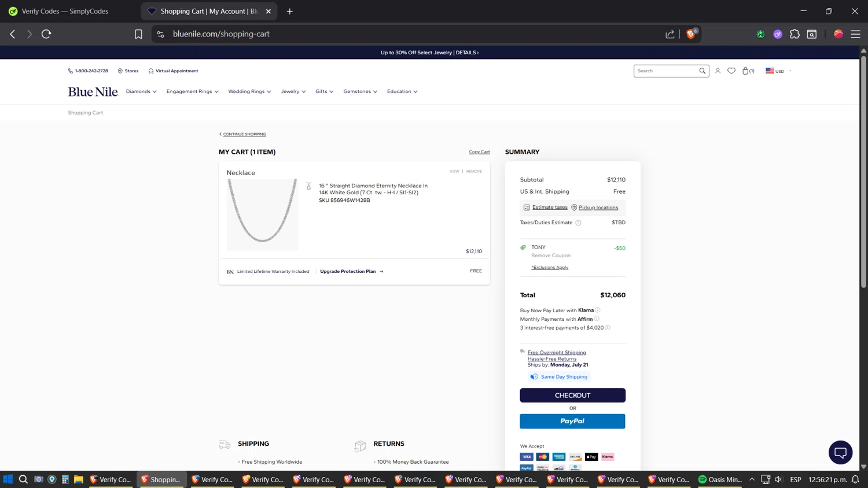The width and height of the screenshot is (868, 488).
Task: Click promo banner DETAILS link
Action: [466, 53]
